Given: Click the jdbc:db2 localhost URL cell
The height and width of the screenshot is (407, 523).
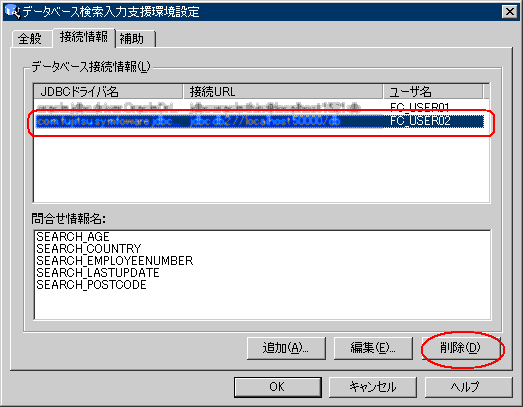Looking at the screenshot, I should 265,121.
